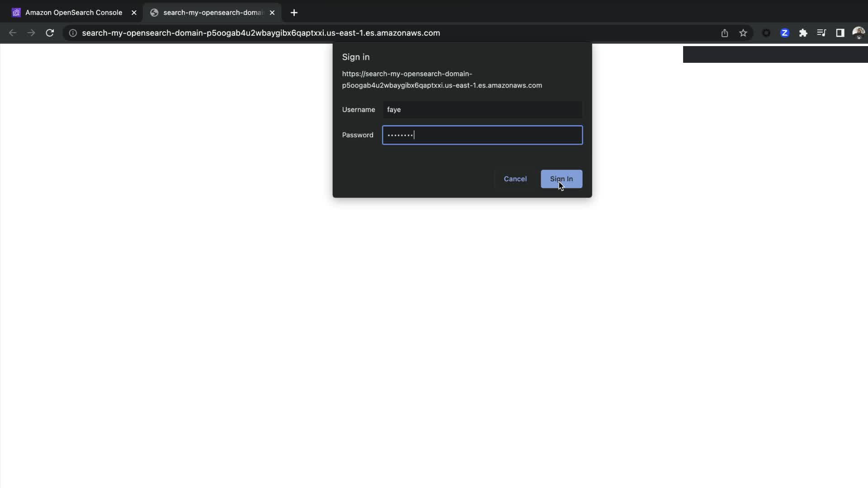Toggle the browser side panel icon
The width and height of the screenshot is (868, 488).
point(840,33)
